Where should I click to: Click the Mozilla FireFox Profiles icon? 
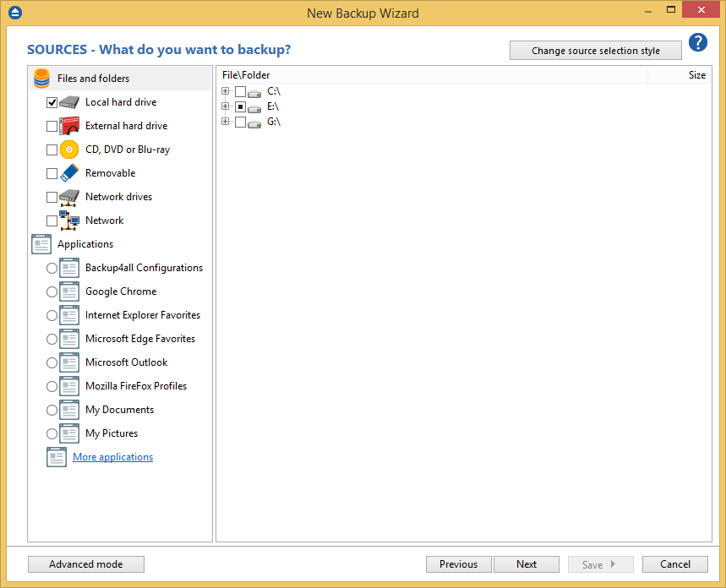[x=69, y=386]
